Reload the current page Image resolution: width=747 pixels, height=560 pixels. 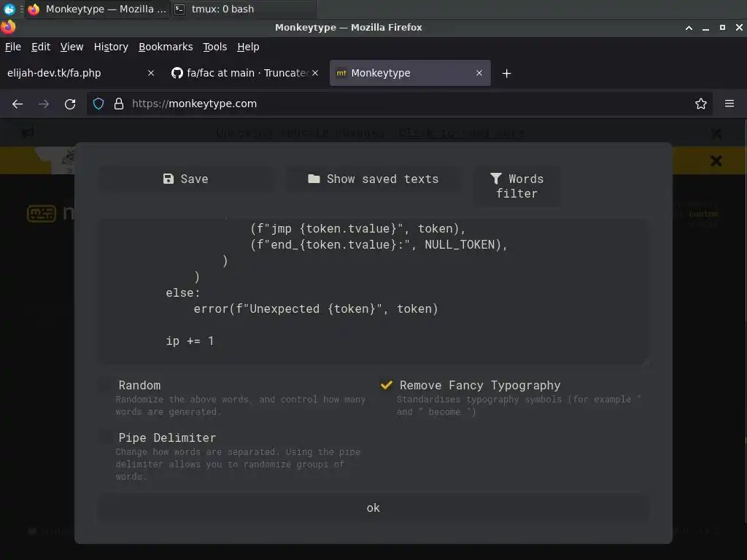tap(70, 104)
